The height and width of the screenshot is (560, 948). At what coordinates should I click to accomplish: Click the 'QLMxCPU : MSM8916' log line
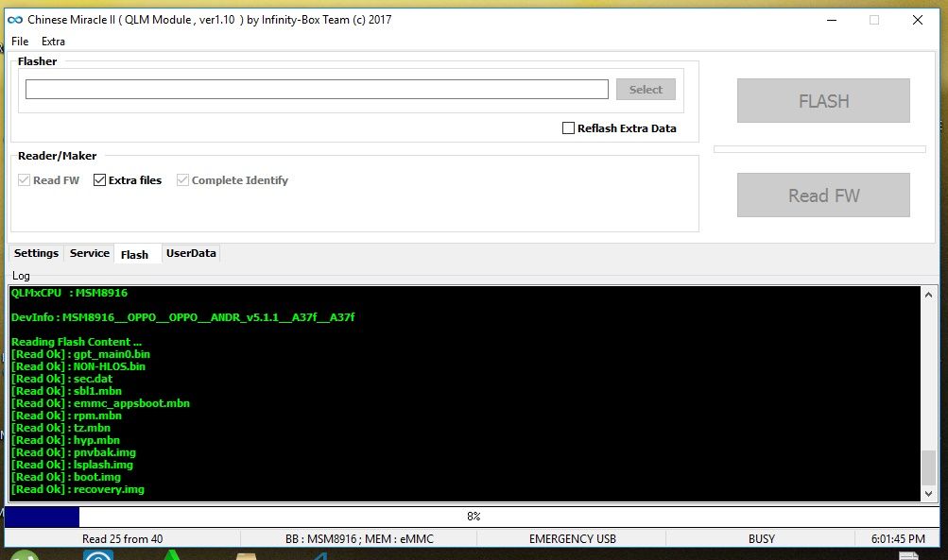pos(70,293)
